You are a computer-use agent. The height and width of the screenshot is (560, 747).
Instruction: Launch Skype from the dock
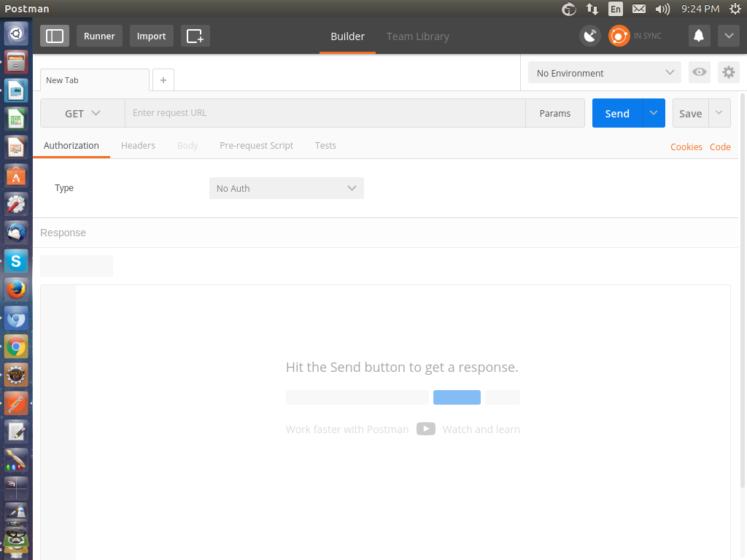(16, 261)
